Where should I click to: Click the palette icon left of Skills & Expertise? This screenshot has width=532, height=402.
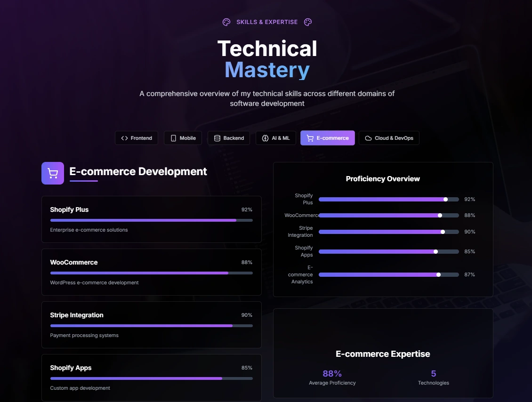click(x=226, y=22)
